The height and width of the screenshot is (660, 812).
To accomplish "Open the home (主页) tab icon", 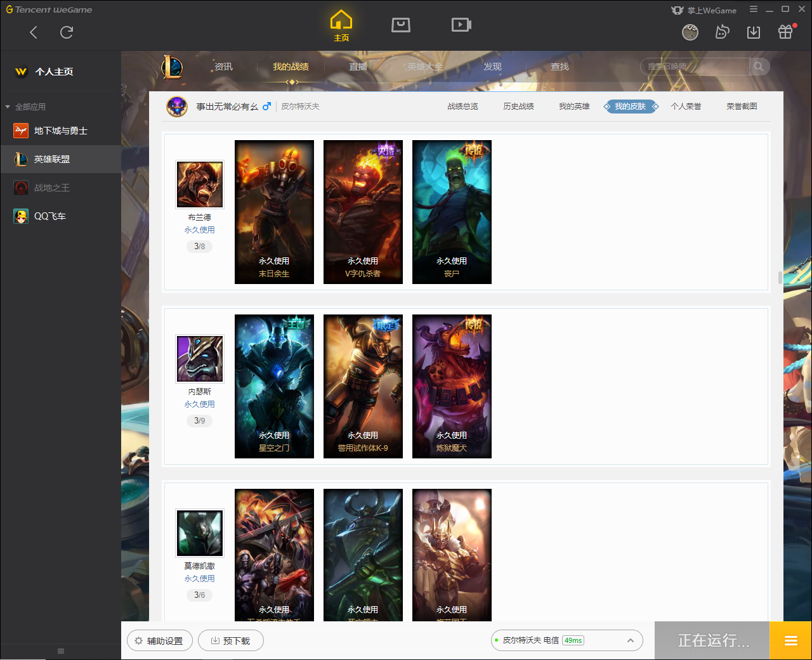I will click(341, 26).
